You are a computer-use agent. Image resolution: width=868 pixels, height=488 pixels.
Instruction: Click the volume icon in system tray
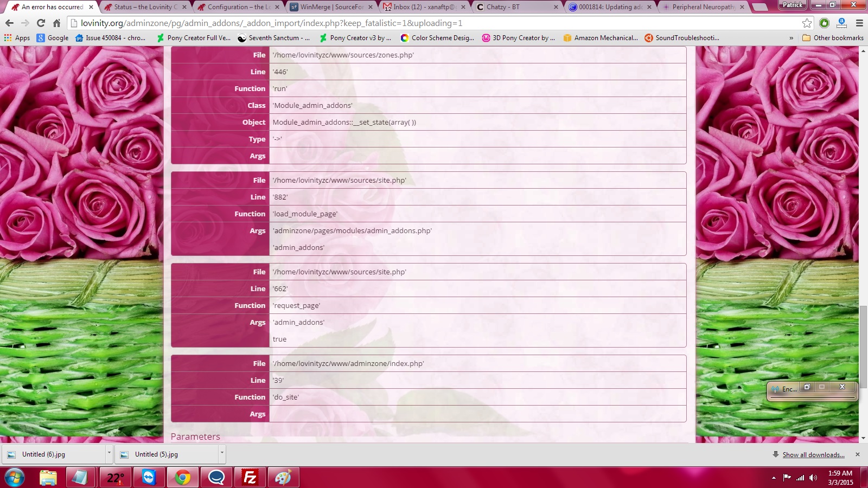[x=813, y=478]
